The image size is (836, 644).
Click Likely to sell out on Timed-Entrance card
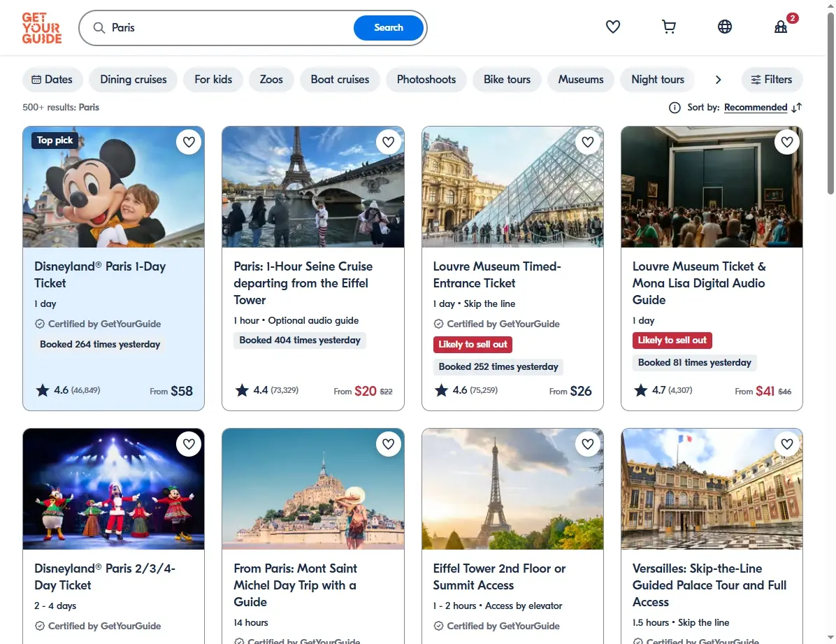(x=473, y=345)
